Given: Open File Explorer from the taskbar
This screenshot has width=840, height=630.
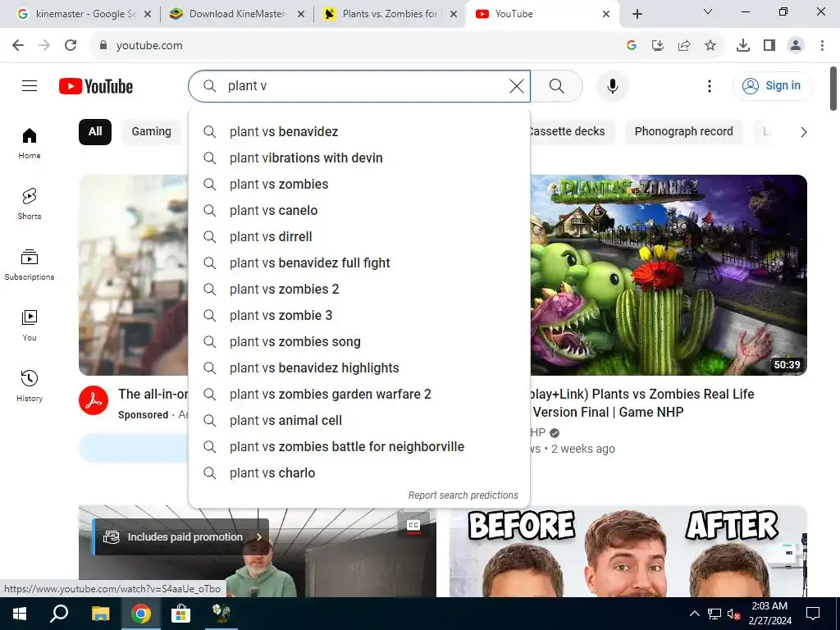Looking at the screenshot, I should click(100, 614).
